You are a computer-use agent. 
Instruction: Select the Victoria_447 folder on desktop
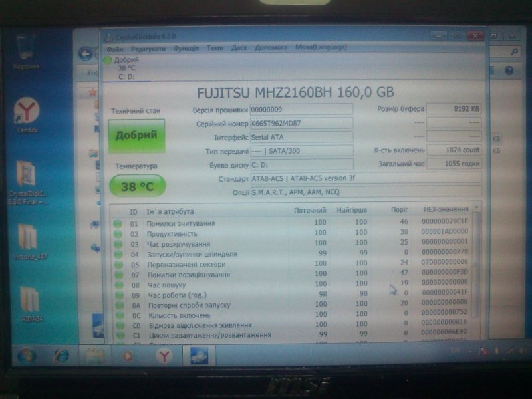pos(27,239)
